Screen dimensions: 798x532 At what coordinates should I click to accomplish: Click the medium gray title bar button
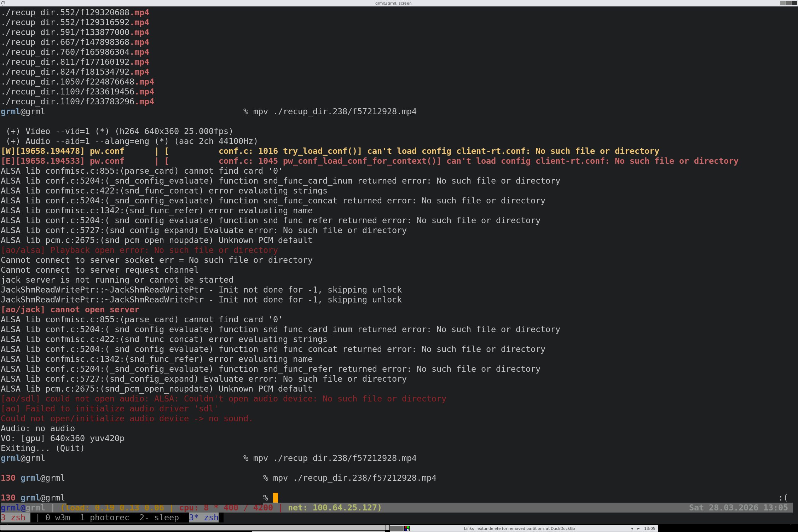pos(788,3)
